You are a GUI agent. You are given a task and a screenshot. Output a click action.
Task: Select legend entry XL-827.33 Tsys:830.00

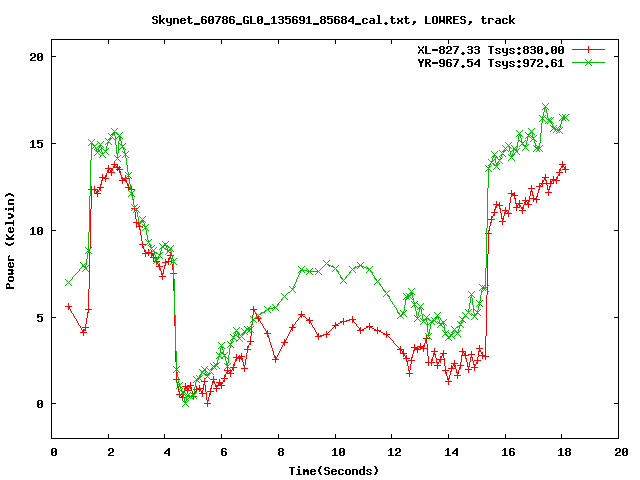pos(491,50)
